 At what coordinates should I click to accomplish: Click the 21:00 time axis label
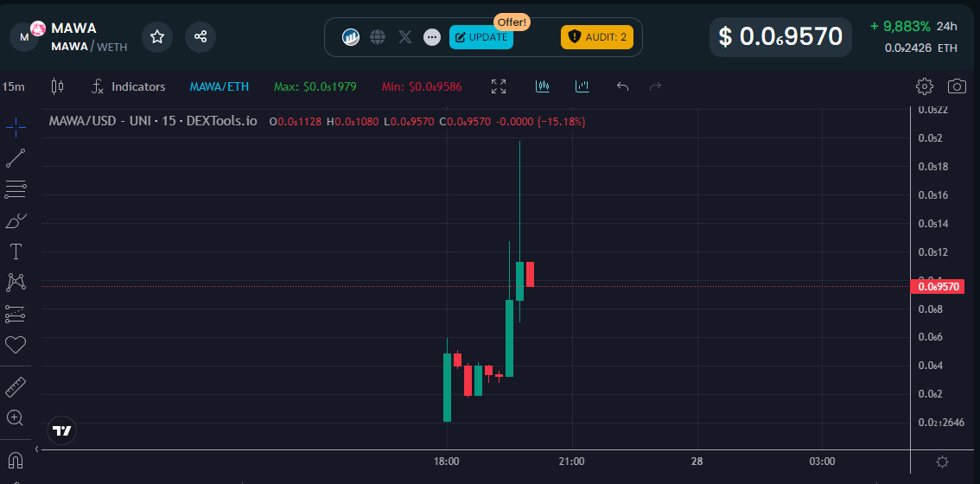click(x=571, y=462)
